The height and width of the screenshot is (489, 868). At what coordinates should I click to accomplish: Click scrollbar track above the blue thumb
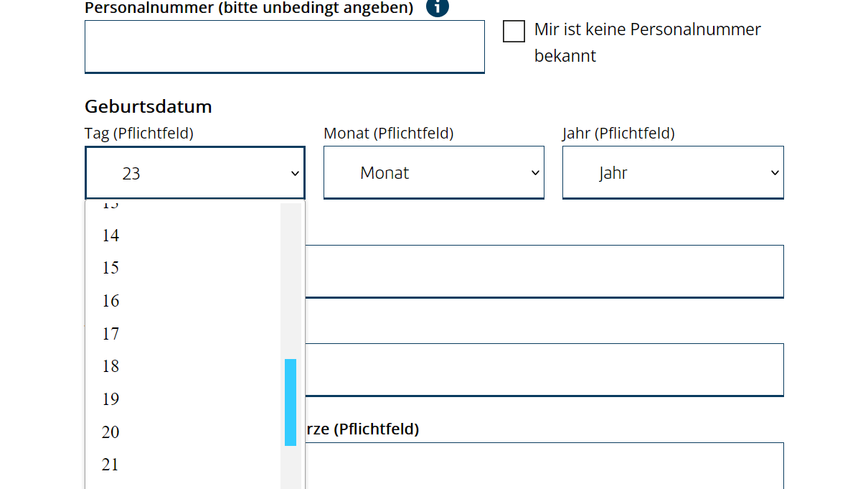pyautogui.click(x=291, y=280)
